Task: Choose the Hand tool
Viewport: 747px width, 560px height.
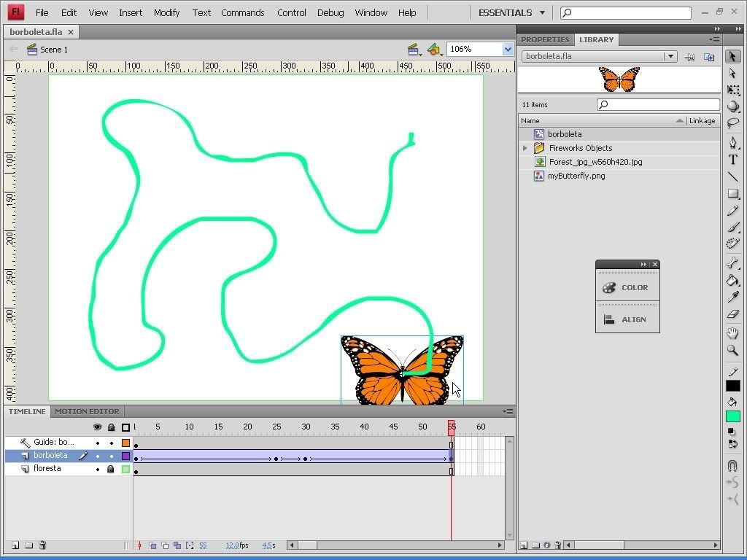Action: point(733,333)
